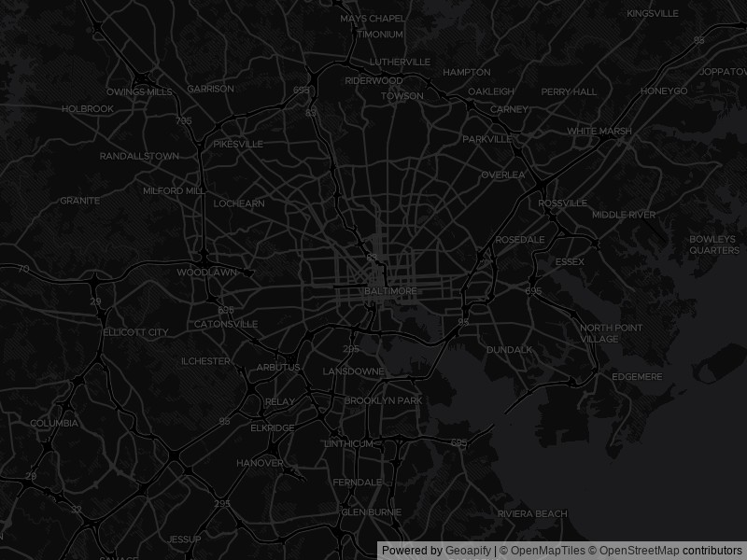
Task: Select the GRANITE label
Action: point(80,201)
